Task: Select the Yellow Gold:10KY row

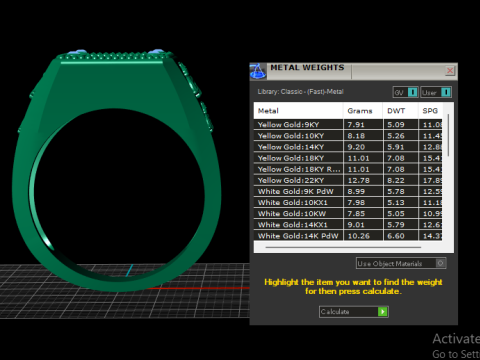Action: coord(348,136)
